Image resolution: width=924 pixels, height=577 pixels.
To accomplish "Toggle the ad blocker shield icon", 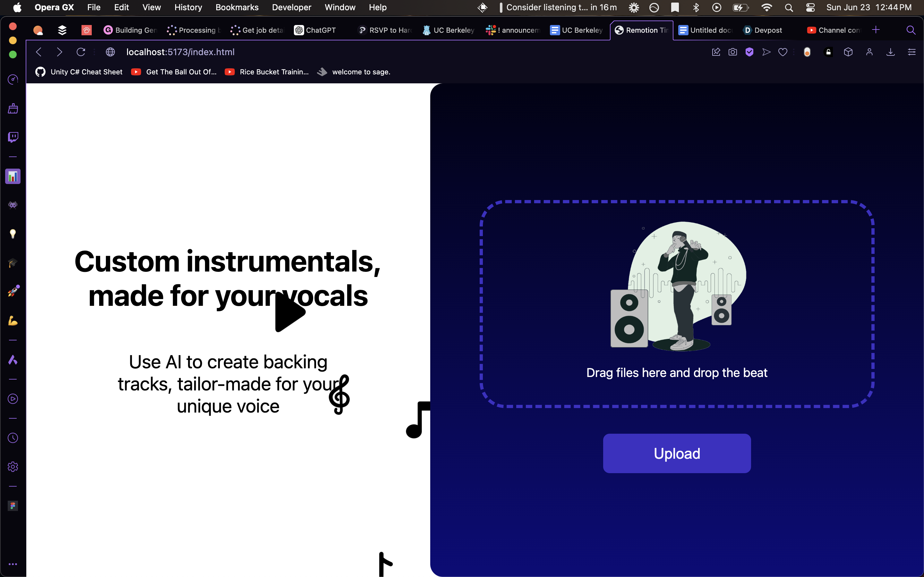I will [749, 52].
